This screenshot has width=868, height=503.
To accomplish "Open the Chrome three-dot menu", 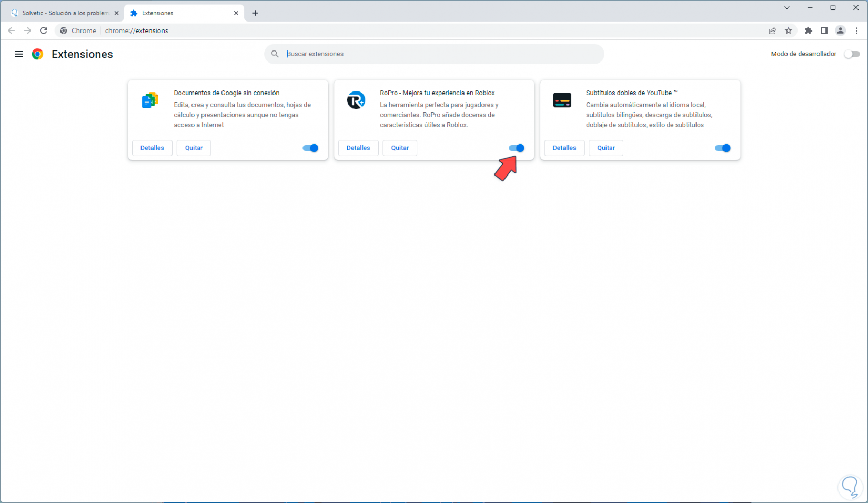I will pyautogui.click(x=857, y=30).
